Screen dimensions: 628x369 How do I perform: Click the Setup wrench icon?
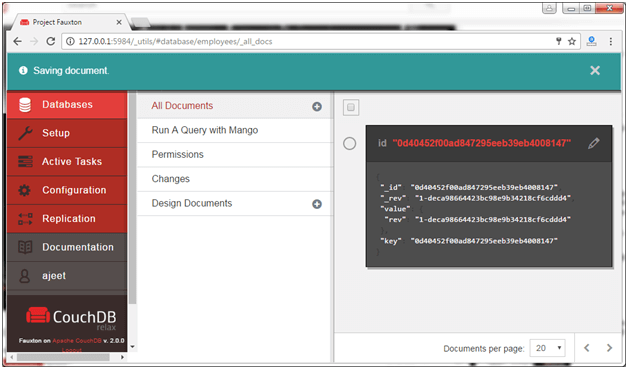(25, 133)
